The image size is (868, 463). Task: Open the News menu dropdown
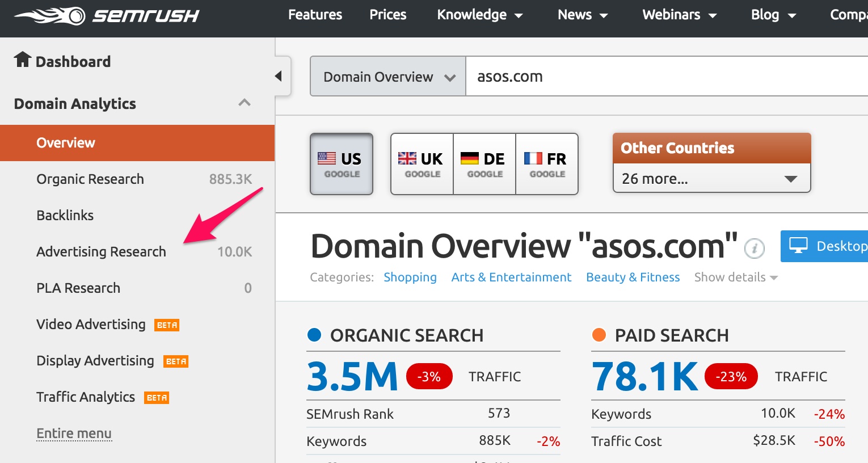tap(583, 15)
